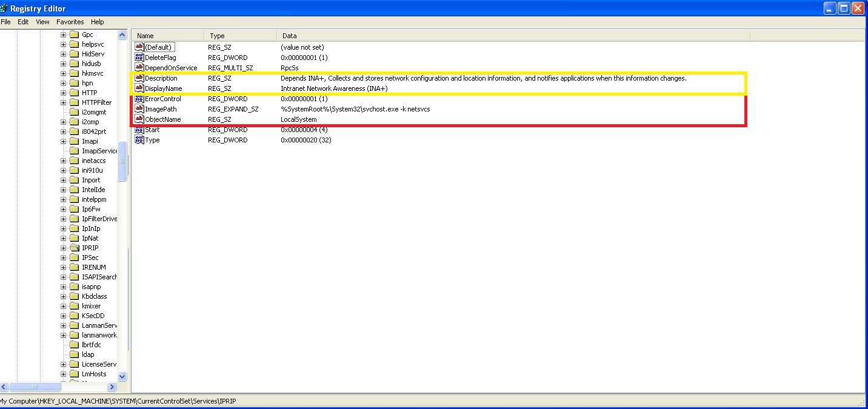Click the icon beside ImagePath value
Screen dimensions: 868x409
point(139,109)
